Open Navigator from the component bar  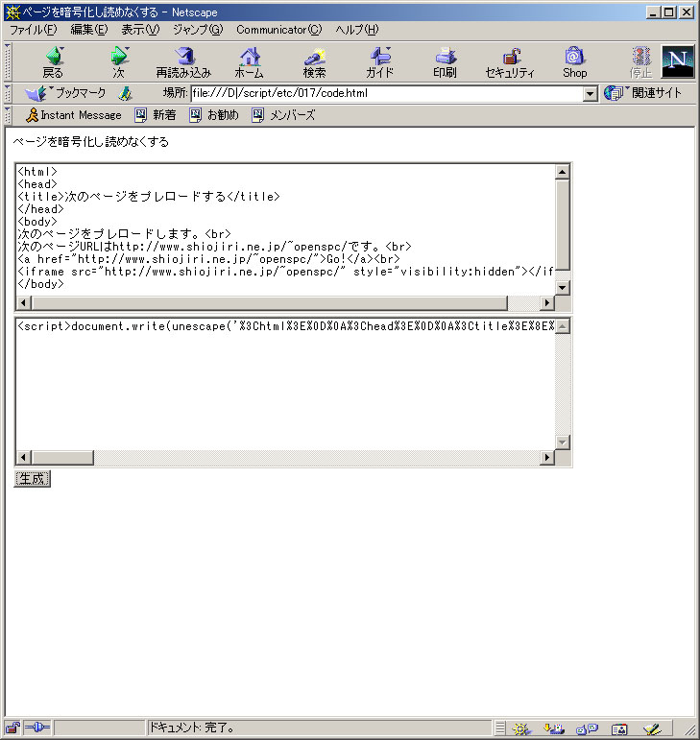pos(521,728)
